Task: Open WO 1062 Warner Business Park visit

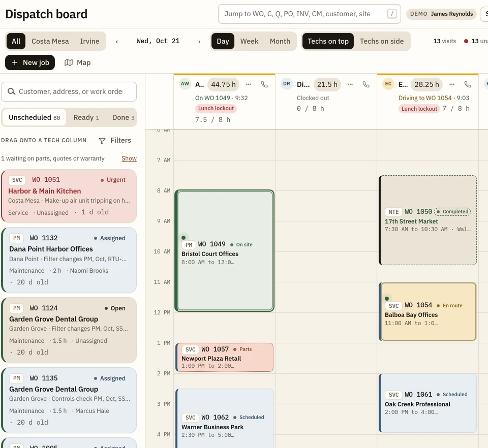Action: [224, 419]
